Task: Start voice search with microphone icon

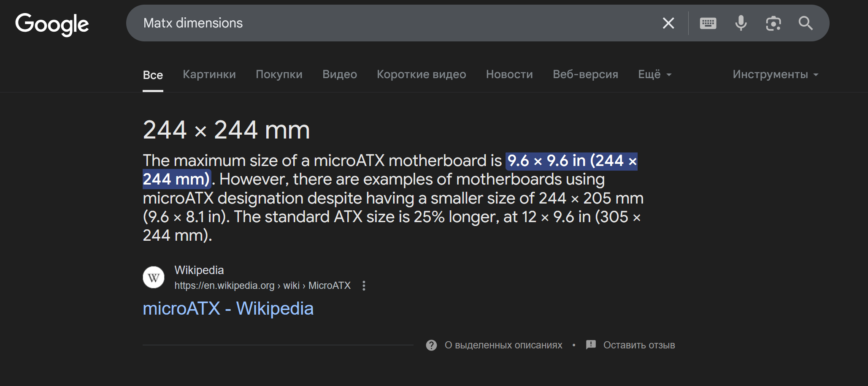Action: (741, 23)
